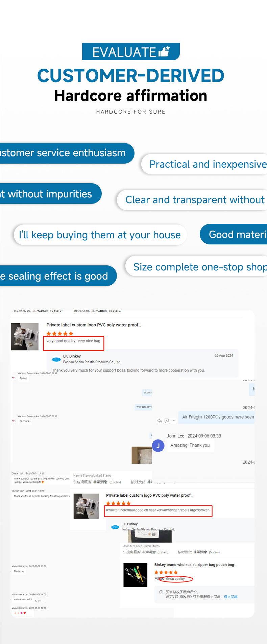Click the Liu Binkey company logo in first reply
267x644 pixels.
(56, 359)
